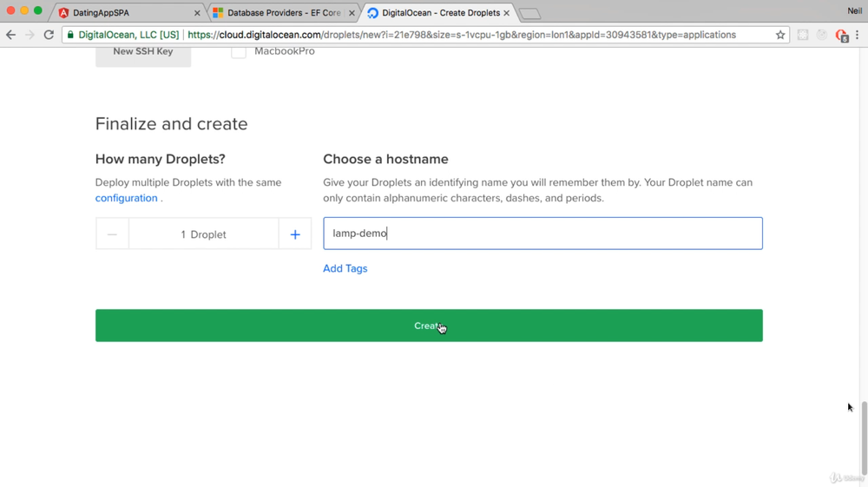This screenshot has height=487, width=868.
Task: Open a new browser tab
Action: 529,14
